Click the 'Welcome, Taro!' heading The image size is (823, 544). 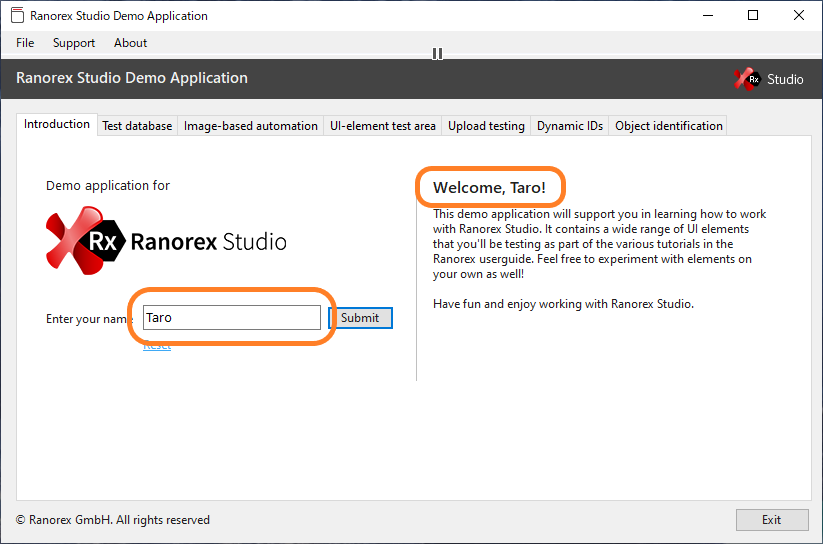pos(489,187)
